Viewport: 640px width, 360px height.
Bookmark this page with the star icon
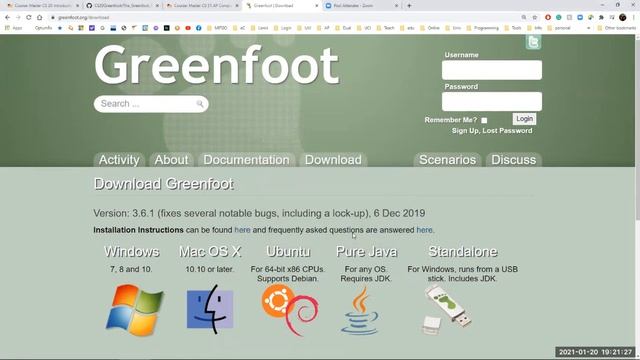535,18
